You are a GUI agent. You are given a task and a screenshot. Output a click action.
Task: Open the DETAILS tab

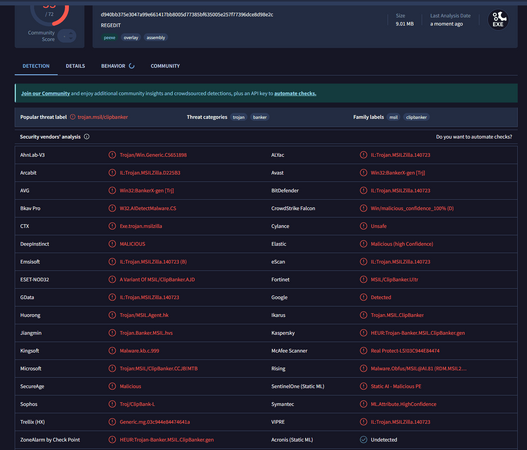coord(75,66)
